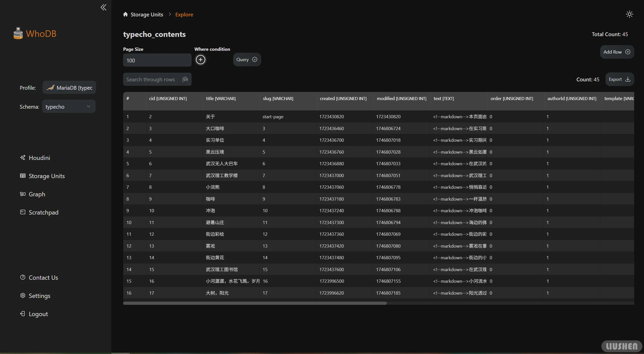
Task: Toggle light mode with the sun icon
Action: point(629,14)
